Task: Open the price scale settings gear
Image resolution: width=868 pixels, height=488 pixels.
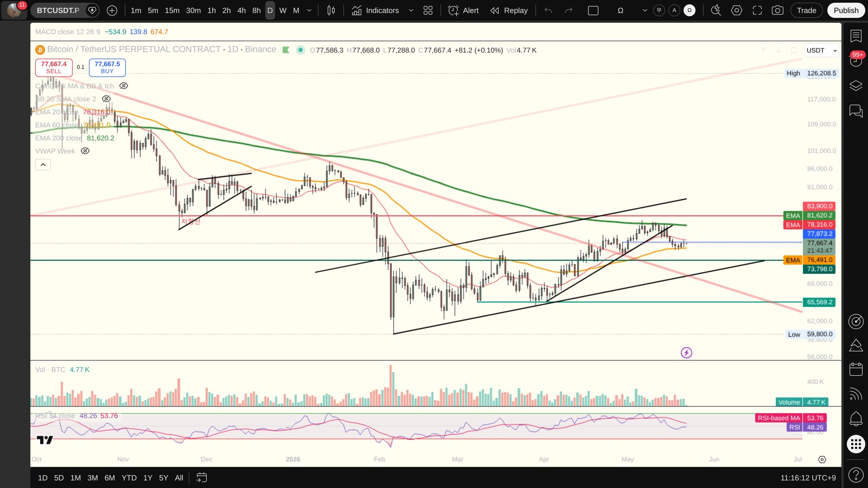Action: 822,459
